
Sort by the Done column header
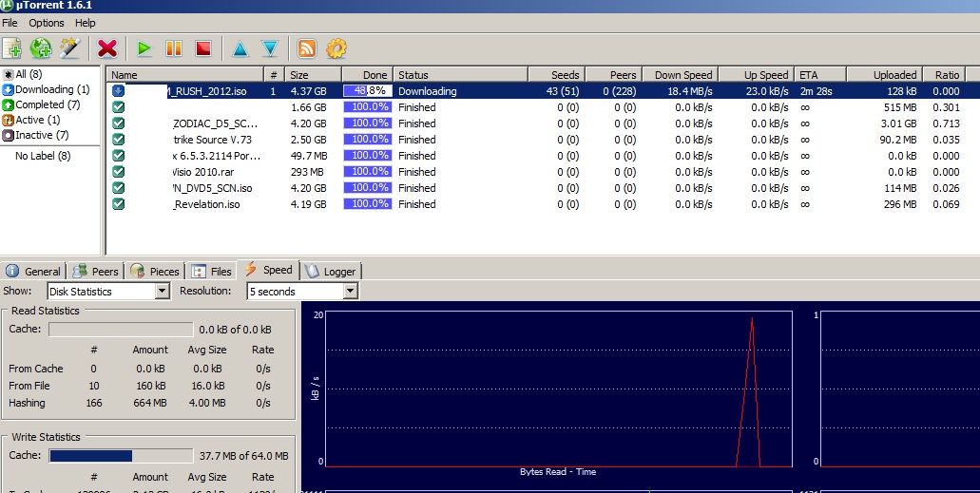pyautogui.click(x=368, y=74)
